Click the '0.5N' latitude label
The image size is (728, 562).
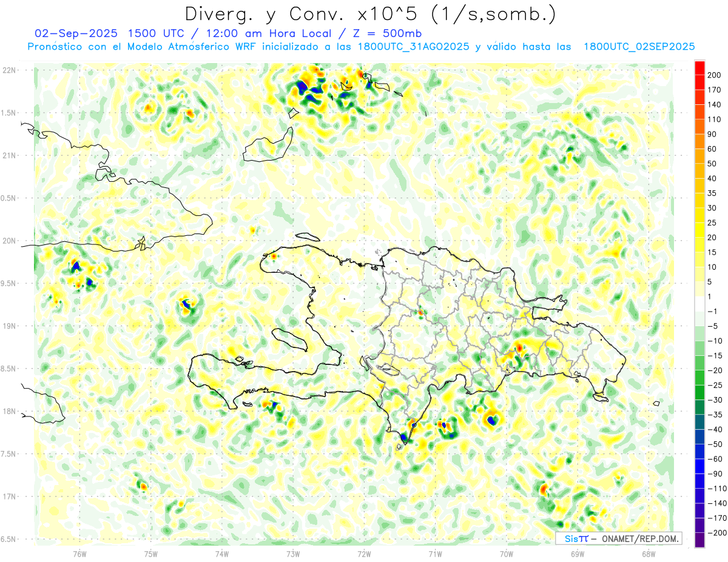[9, 198]
